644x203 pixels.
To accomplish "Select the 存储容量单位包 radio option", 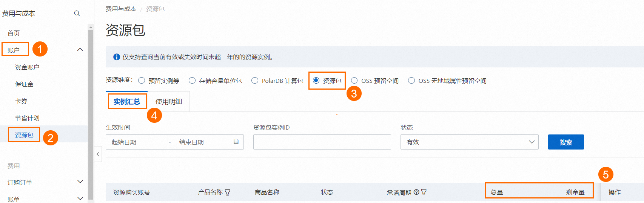I will pos(192,81).
